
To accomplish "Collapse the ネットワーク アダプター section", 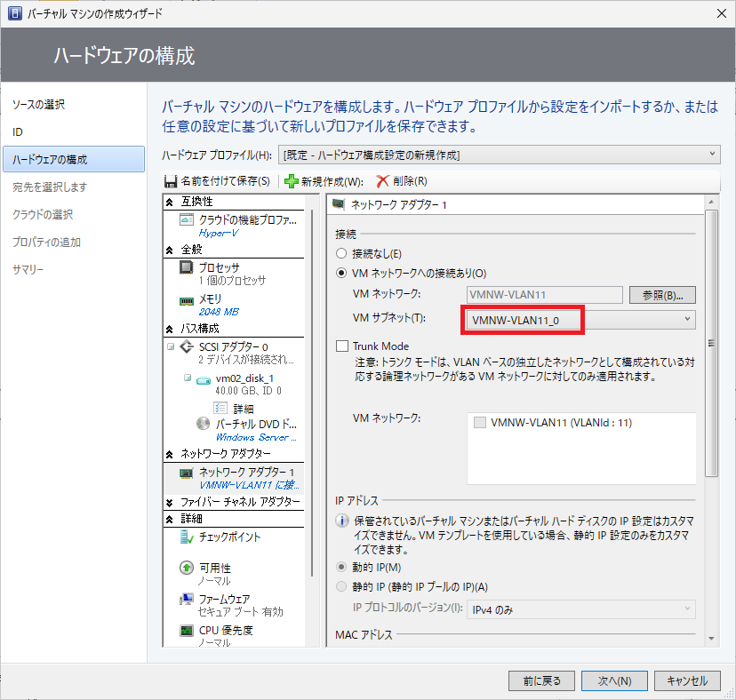I will click(170, 454).
